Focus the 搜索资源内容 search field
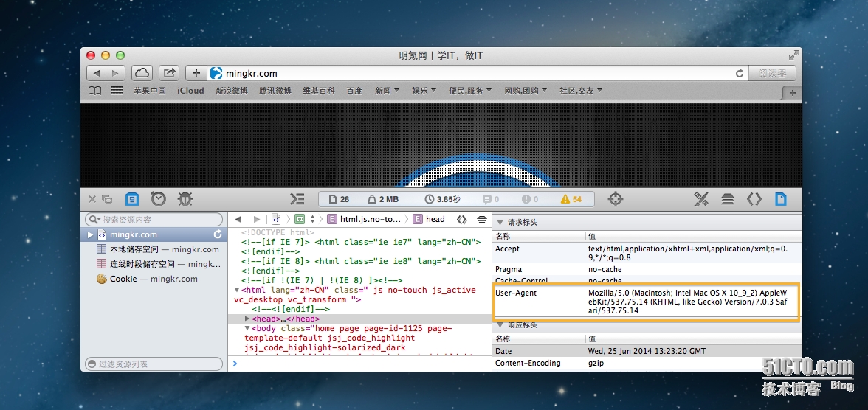 point(154,220)
